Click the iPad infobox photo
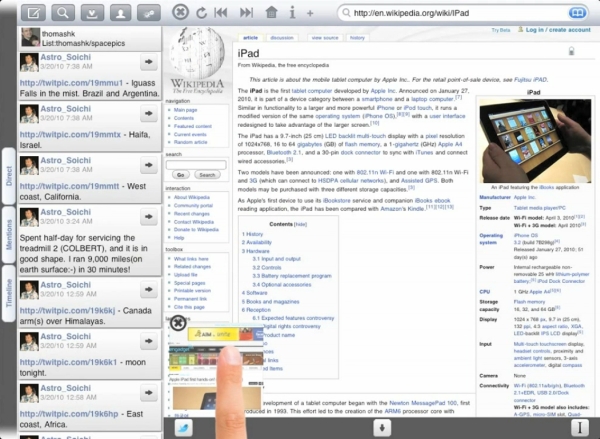Viewport: 600px width, 439px height. pos(535,140)
